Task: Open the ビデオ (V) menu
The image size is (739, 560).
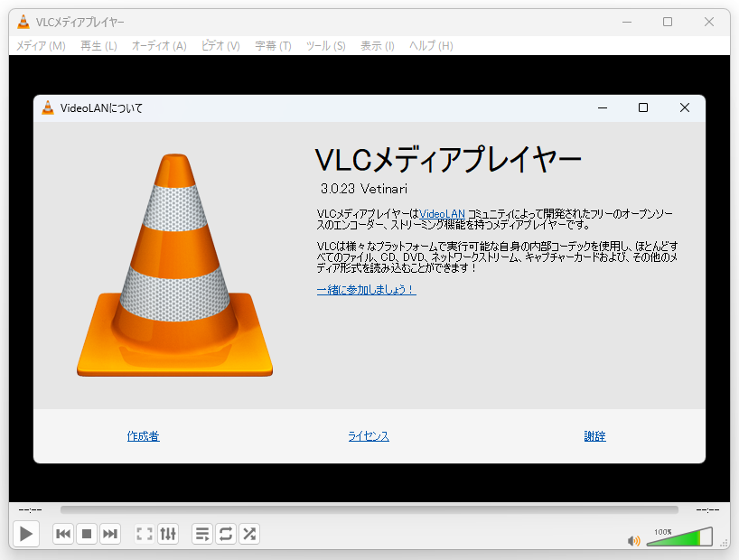Action: click(220, 46)
